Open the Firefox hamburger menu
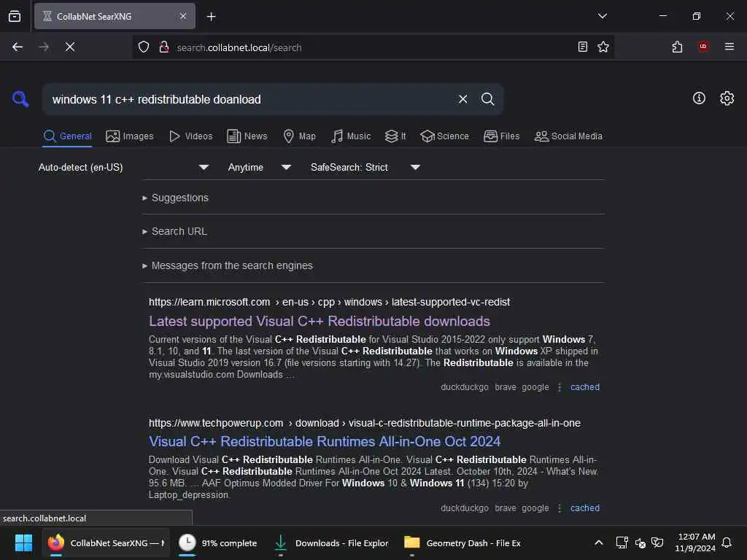Image resolution: width=747 pixels, height=560 pixels. pyautogui.click(x=729, y=47)
